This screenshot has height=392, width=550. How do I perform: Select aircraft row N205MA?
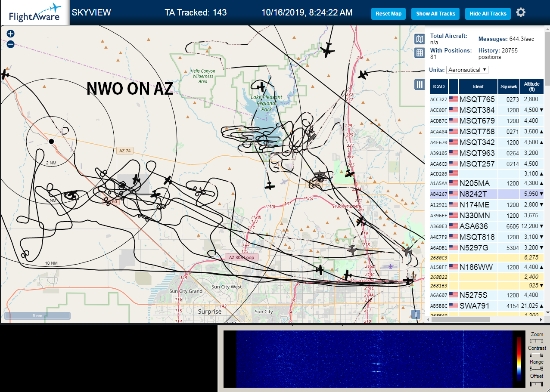click(x=487, y=183)
